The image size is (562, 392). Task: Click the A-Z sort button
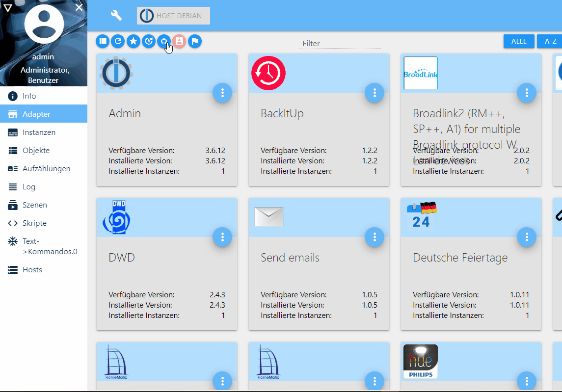click(x=550, y=41)
